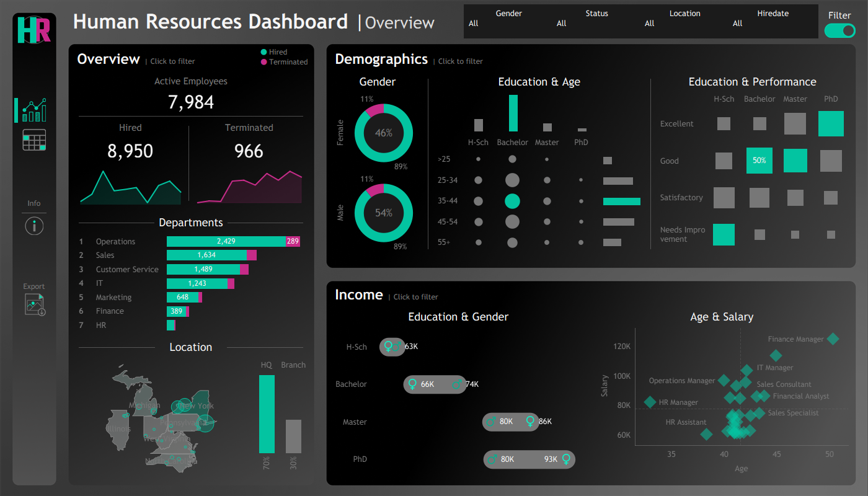The width and height of the screenshot is (868, 496).
Task: Expand the Location filter dropdown
Action: pyautogui.click(x=684, y=24)
